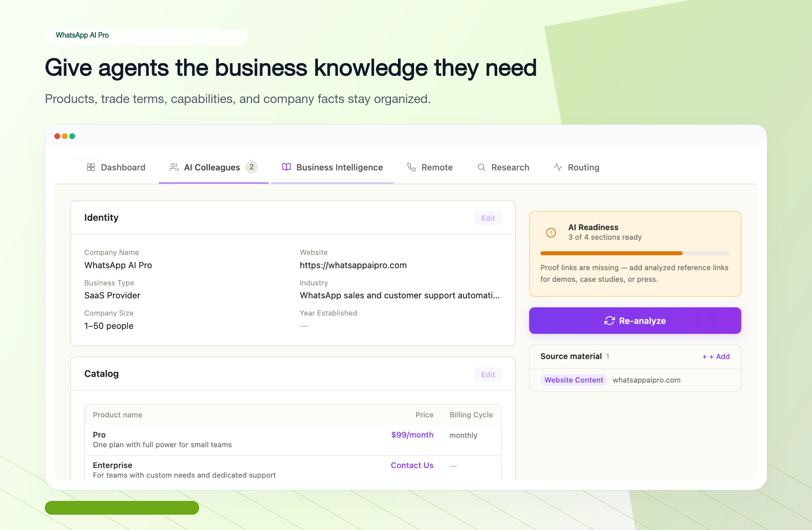
Task: Click the Dashboard grid icon
Action: (x=91, y=167)
